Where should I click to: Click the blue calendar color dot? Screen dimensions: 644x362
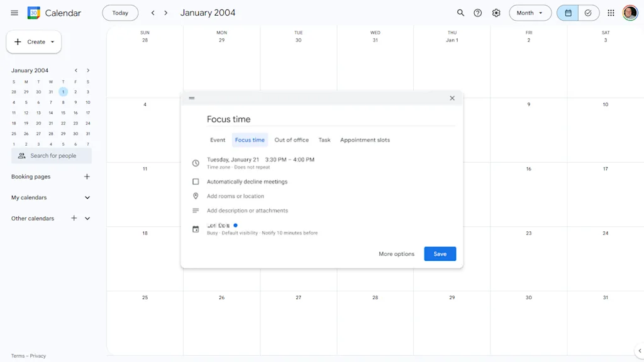tap(235, 225)
